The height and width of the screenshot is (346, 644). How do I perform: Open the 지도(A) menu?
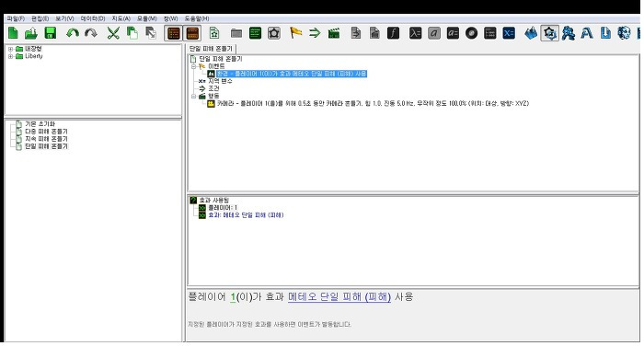click(x=121, y=18)
